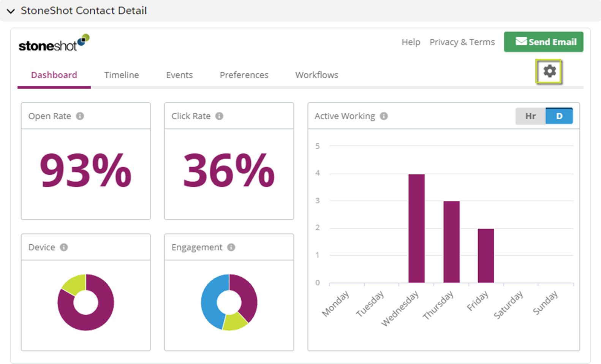Click the Engagement card title
Screen dimensions: 601x364
tap(197, 247)
